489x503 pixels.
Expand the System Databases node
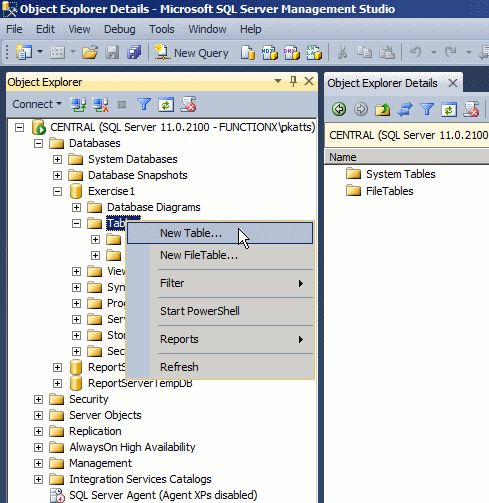point(58,159)
